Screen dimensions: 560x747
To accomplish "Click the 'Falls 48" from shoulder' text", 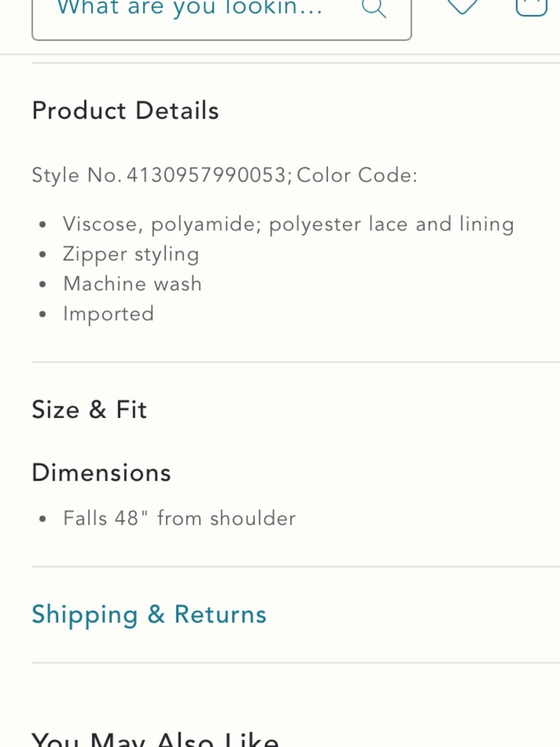I will pyautogui.click(x=179, y=518).
